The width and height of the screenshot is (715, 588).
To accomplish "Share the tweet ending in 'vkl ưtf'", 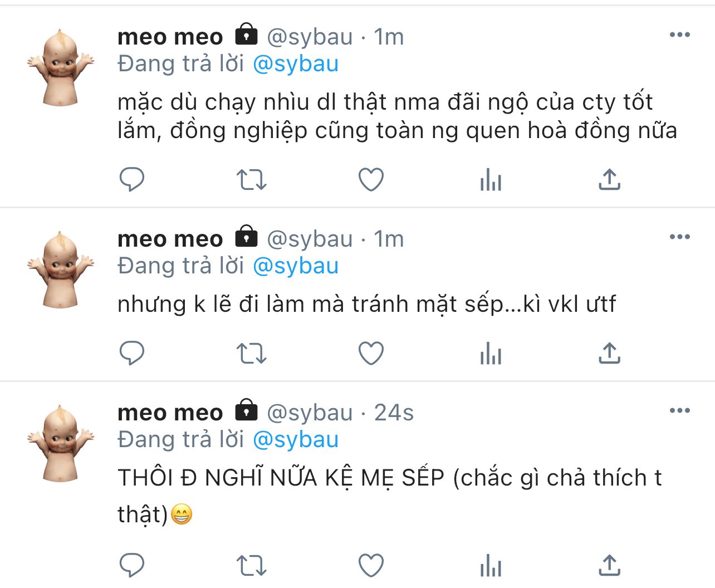I will click(609, 353).
